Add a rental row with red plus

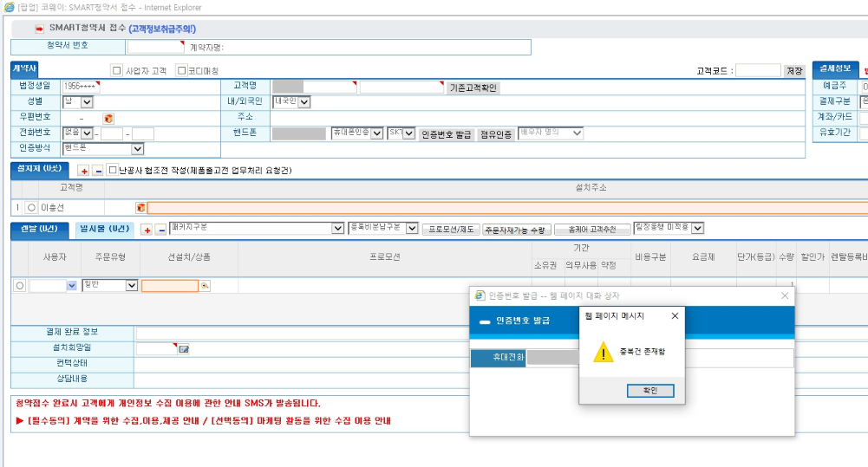[x=147, y=230]
